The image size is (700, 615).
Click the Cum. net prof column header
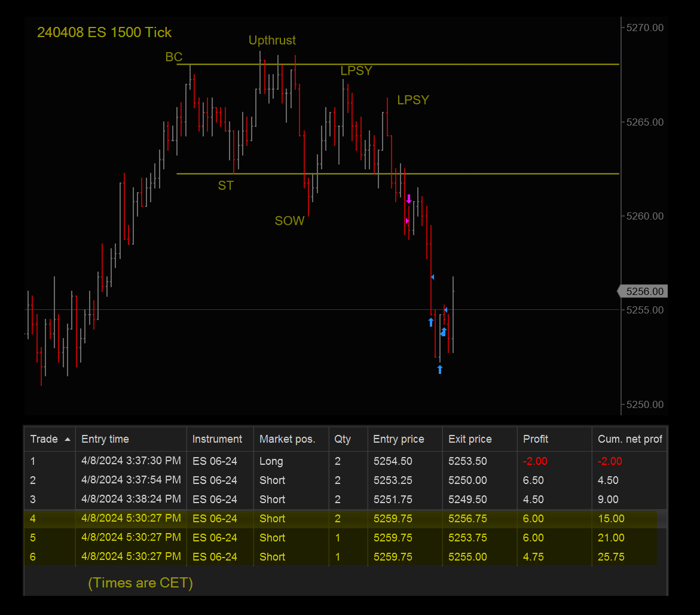pos(629,439)
